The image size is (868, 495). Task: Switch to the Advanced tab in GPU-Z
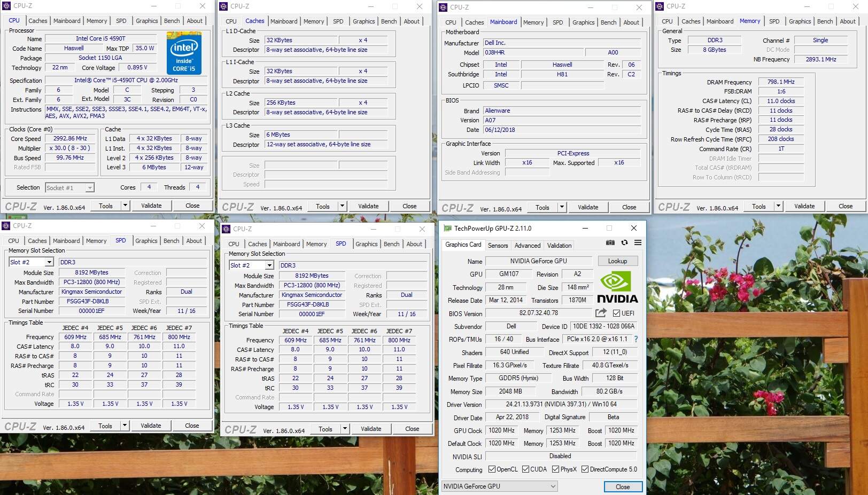(528, 246)
